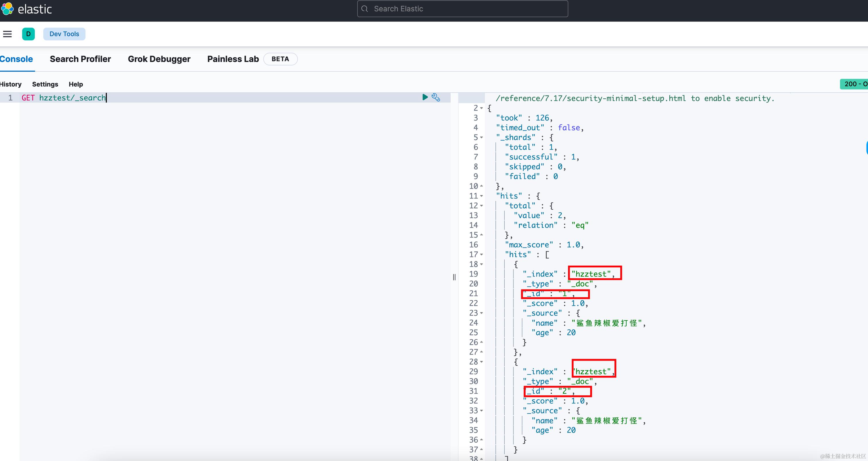This screenshot has height=461, width=868.
Task: Open the wrench request options icon
Action: [x=436, y=97]
